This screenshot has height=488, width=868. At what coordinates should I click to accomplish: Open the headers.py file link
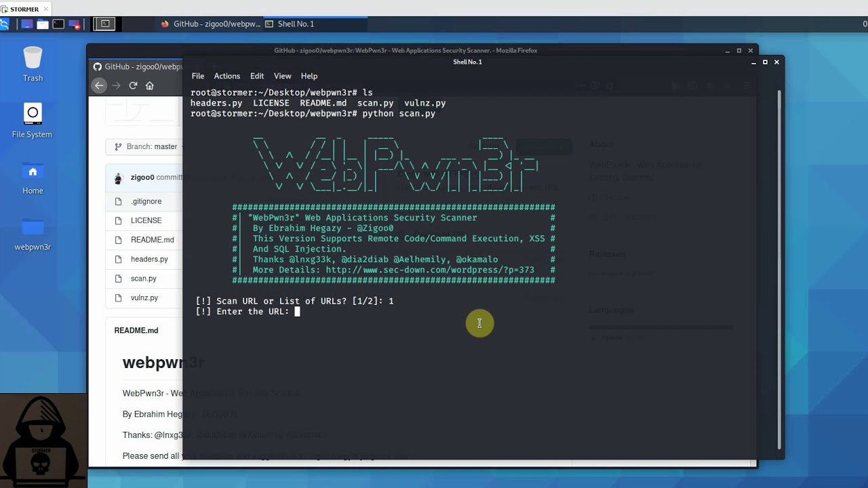[149, 259]
